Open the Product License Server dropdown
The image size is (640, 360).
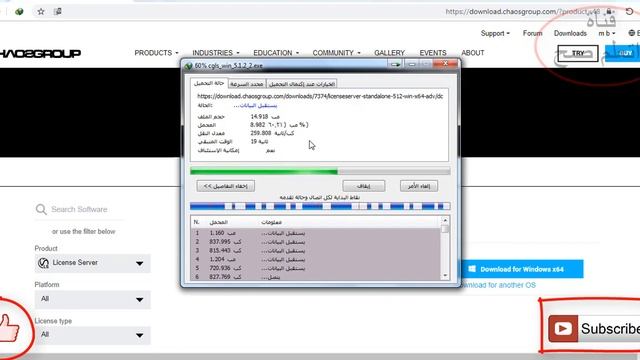[92, 263]
